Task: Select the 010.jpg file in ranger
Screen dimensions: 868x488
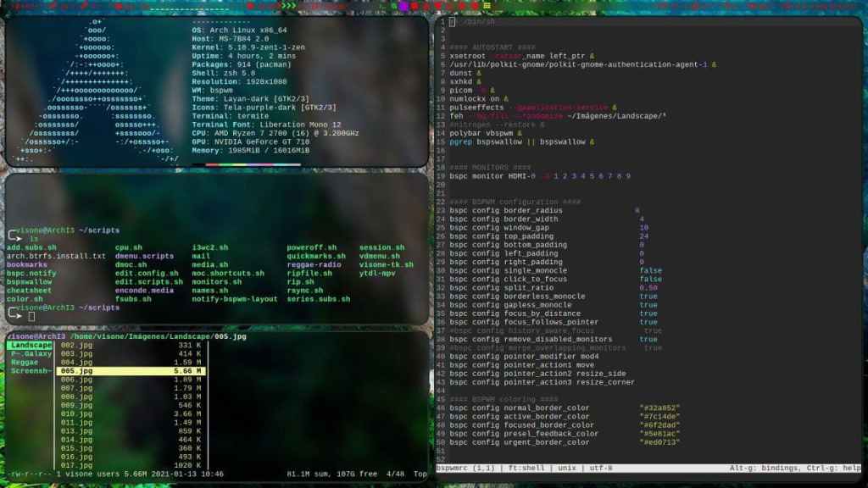Action: 75,413
